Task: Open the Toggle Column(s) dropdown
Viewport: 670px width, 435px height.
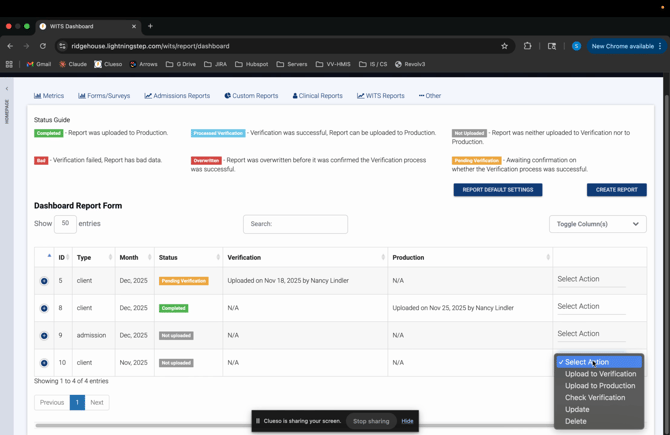Action: [597, 224]
